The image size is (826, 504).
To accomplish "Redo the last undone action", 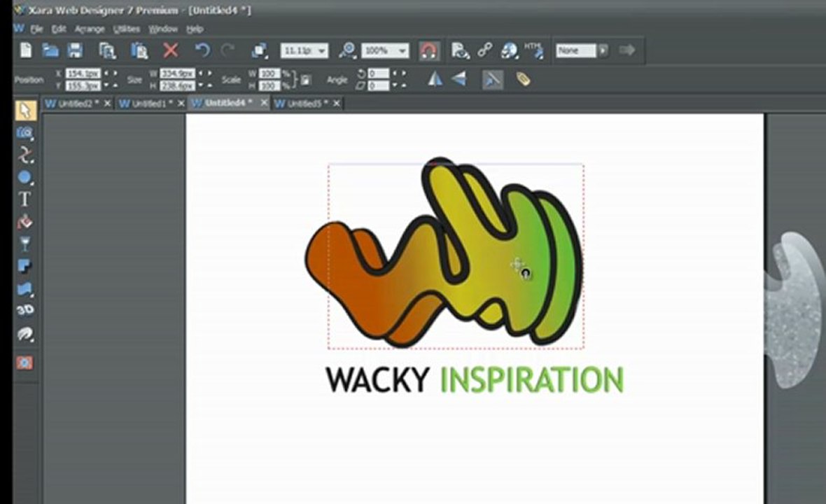I will [227, 50].
